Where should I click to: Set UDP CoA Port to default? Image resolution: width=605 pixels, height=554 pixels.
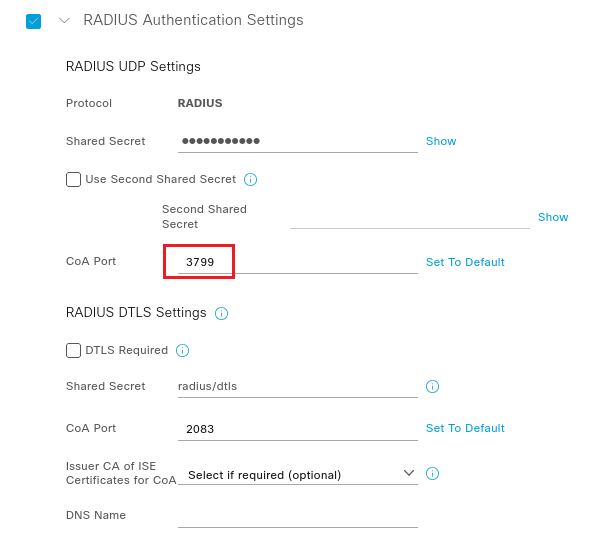coord(465,262)
